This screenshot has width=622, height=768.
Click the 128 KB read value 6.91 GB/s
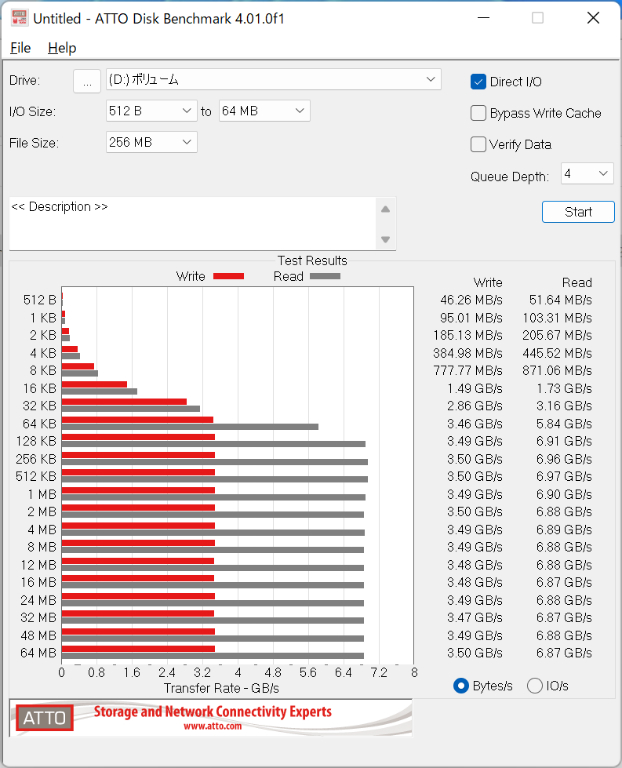tap(564, 441)
